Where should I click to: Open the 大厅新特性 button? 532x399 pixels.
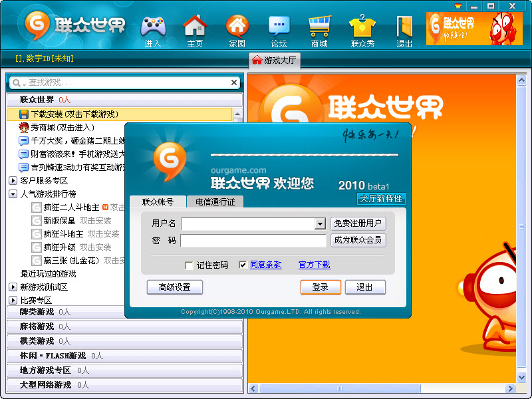(381, 199)
